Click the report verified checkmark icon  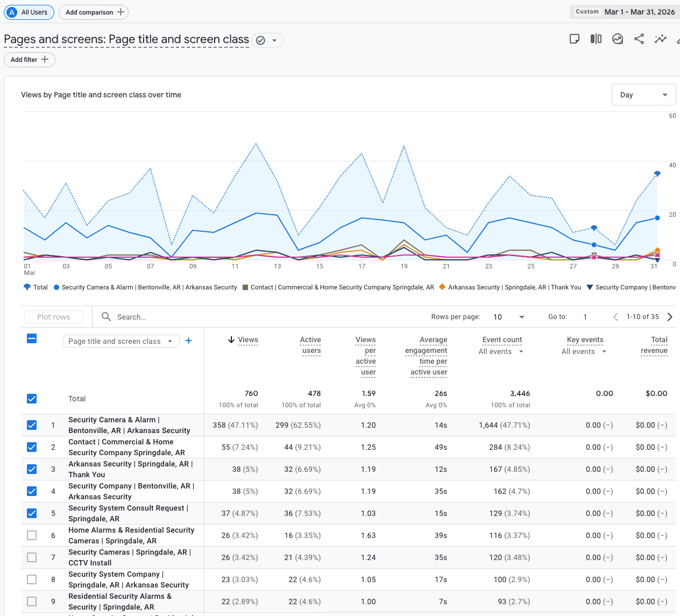click(x=261, y=40)
